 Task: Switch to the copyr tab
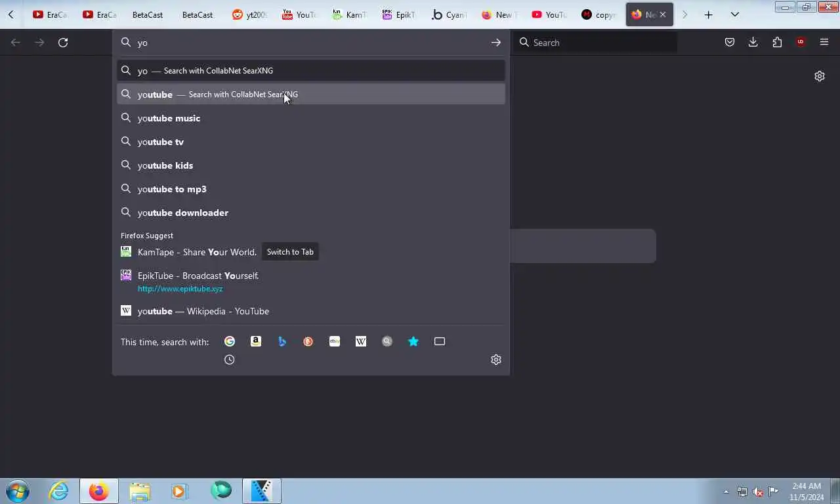coord(598,14)
